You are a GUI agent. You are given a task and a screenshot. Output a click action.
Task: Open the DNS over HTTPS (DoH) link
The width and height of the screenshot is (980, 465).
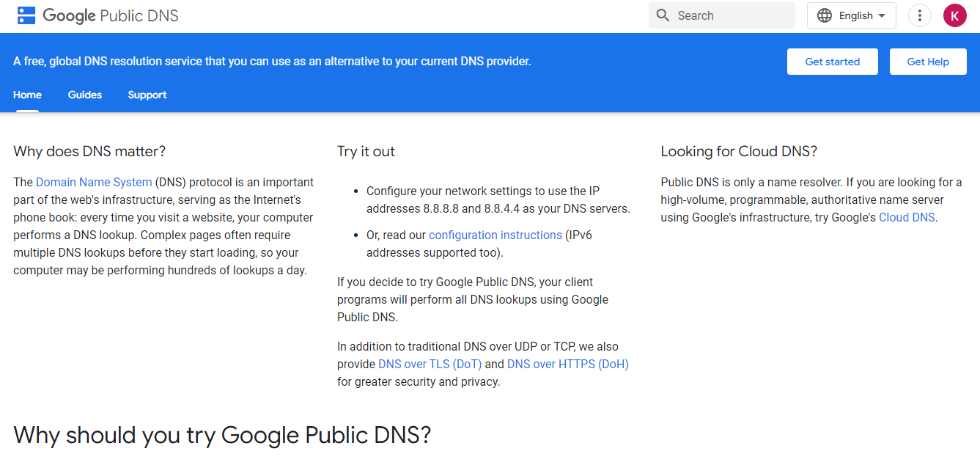(x=567, y=364)
